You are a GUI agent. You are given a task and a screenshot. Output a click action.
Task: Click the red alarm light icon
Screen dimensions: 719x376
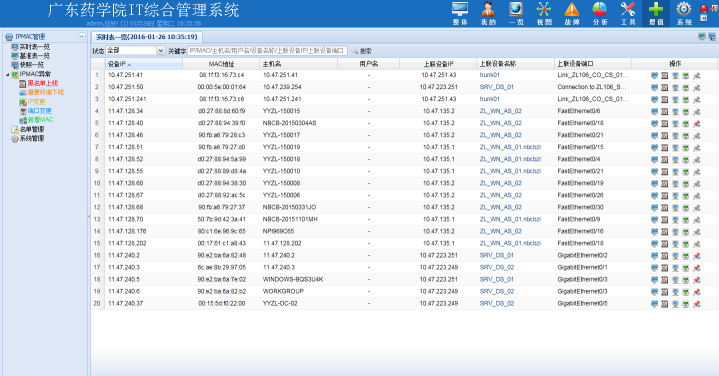point(704,8)
